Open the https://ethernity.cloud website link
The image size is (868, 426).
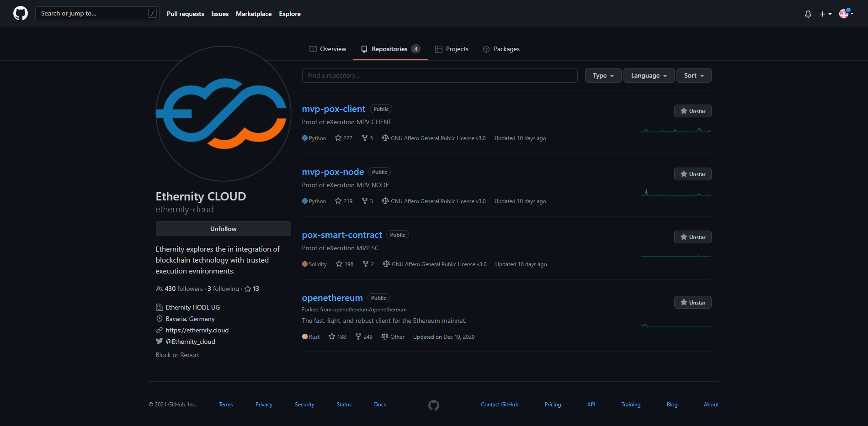(x=197, y=330)
